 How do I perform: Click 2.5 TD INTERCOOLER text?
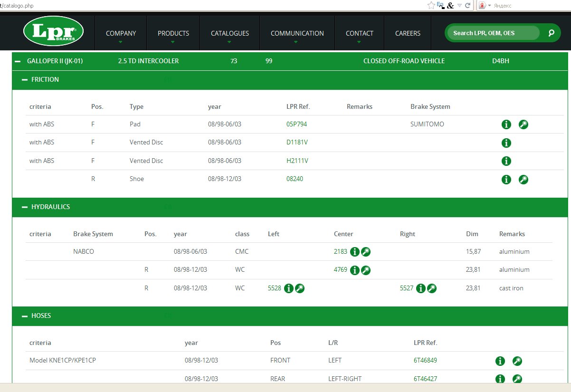[x=148, y=61]
